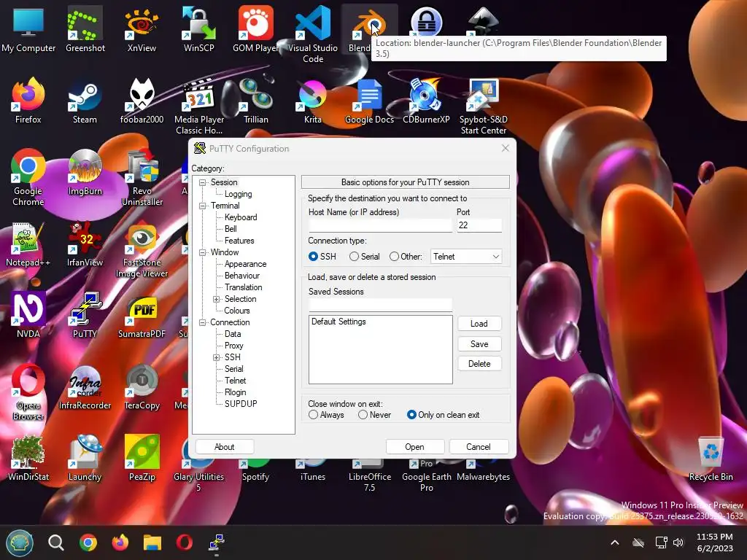Launch XnView from the desktop
747x560 pixels.
[x=142, y=28]
